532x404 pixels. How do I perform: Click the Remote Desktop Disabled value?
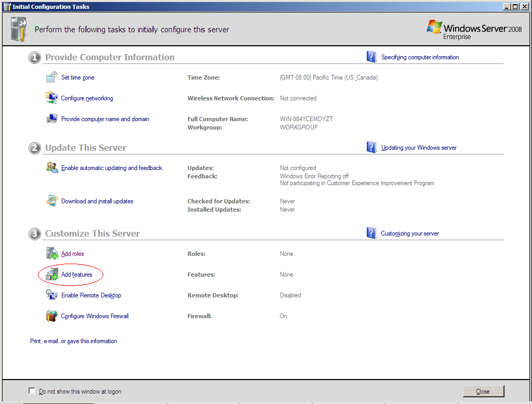pos(290,295)
